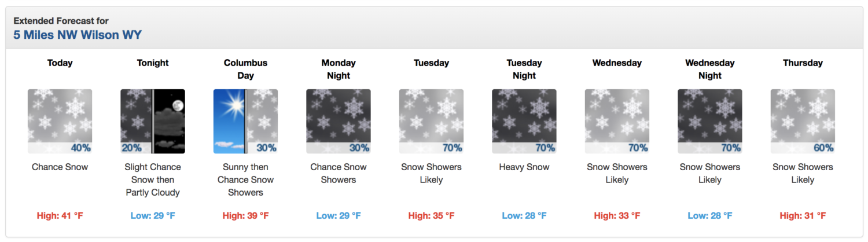Viewport: 868px width, 242px height.
Task: Select the Tuesday high 35 °F text
Action: tap(431, 216)
